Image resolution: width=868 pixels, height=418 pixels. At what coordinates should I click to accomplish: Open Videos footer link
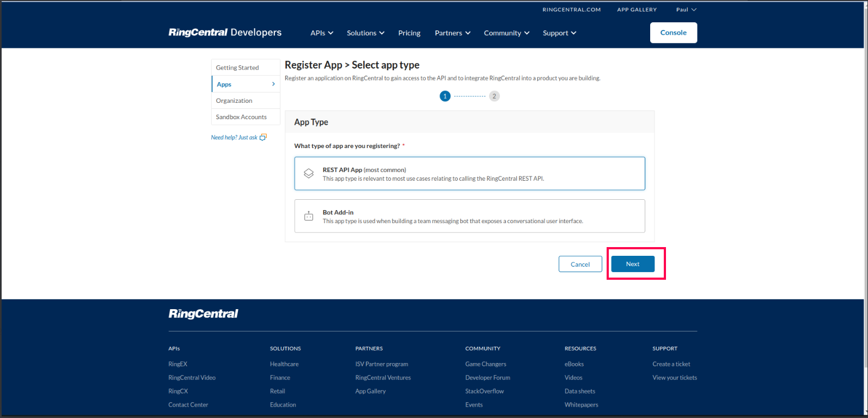tap(573, 378)
